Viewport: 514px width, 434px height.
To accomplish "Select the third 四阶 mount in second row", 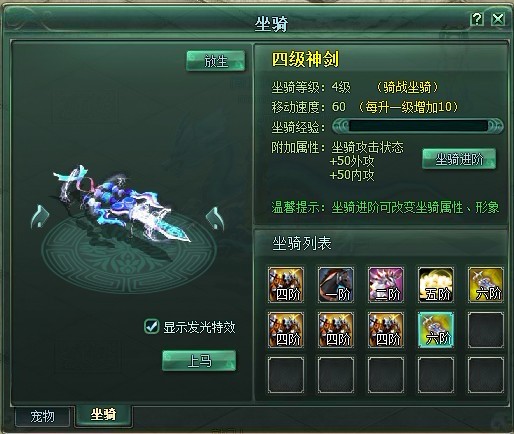I will pyautogui.click(x=386, y=330).
